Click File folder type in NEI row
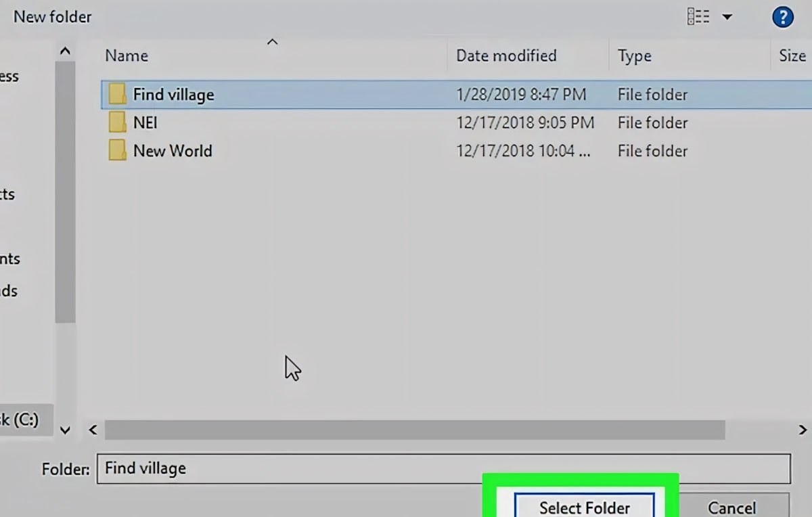This screenshot has width=812, height=517. 652,122
